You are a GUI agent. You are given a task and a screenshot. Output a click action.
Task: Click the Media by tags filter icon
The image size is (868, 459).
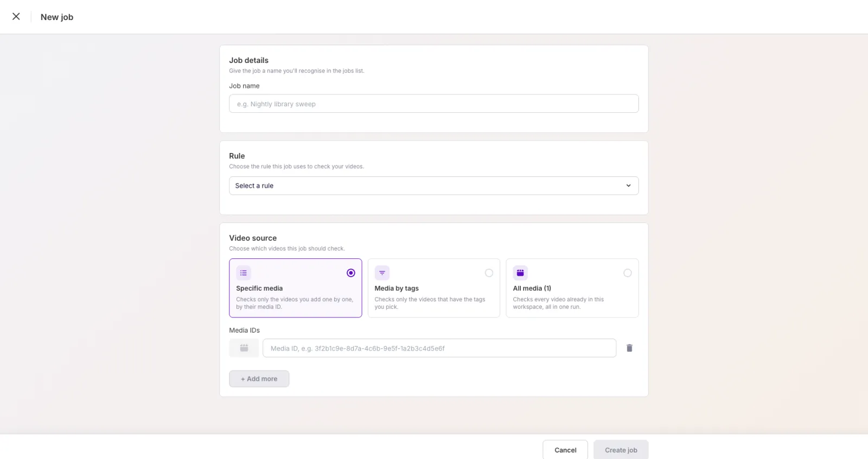382,273
